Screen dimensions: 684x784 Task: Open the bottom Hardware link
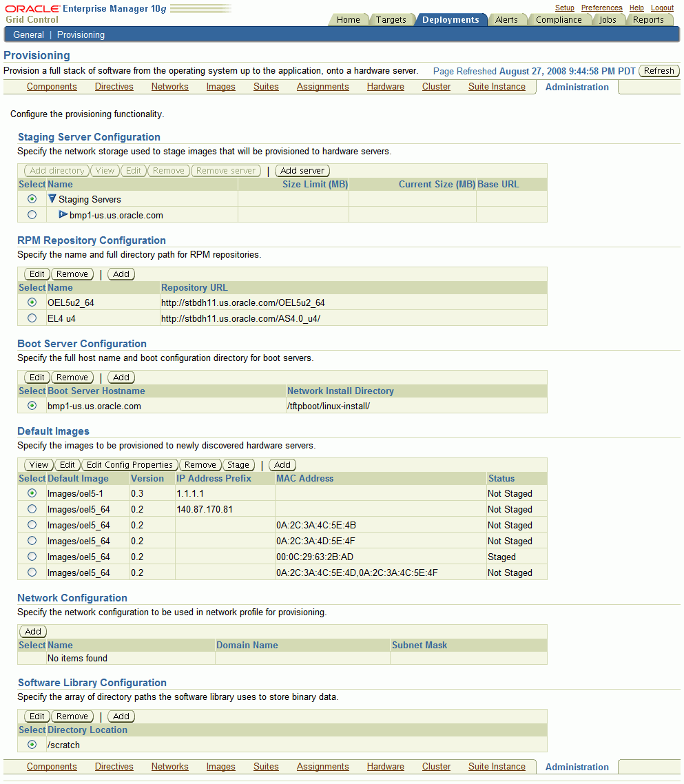point(386,767)
